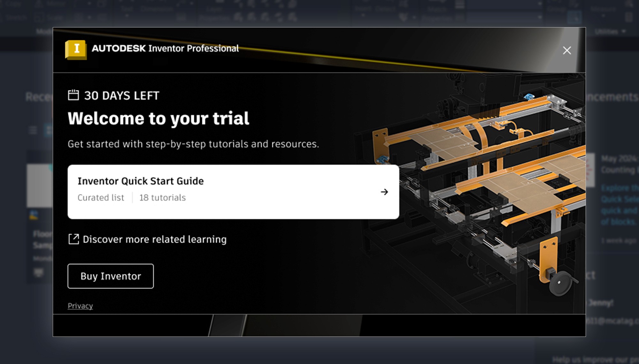Click the 'AUTODESK Inventor Professional' title text
Image resolution: width=639 pixels, height=364 pixels.
click(165, 48)
